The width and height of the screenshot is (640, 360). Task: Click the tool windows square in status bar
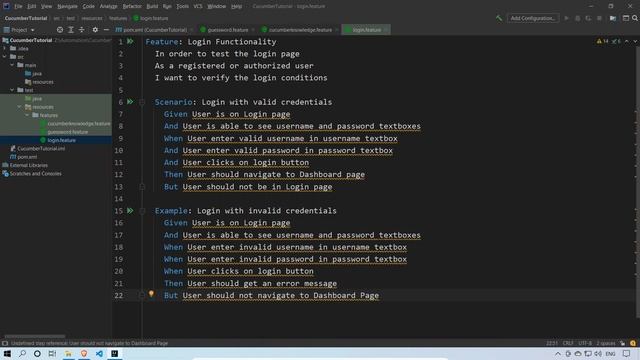coord(5,343)
